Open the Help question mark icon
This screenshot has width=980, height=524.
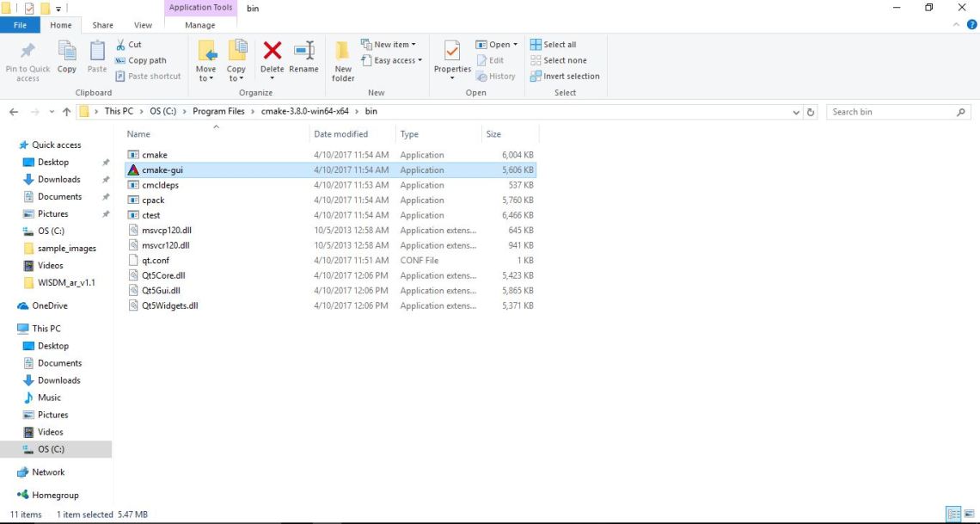(972, 25)
